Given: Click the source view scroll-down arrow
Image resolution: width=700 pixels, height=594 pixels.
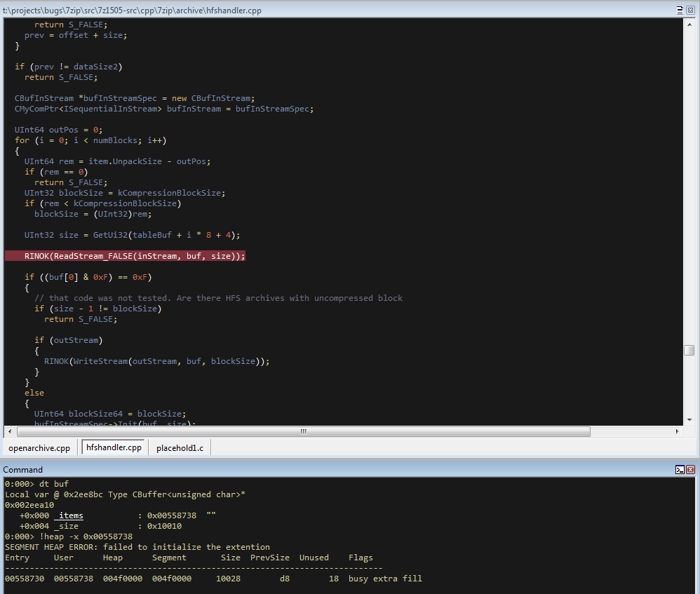Looking at the screenshot, I should click(x=689, y=419).
